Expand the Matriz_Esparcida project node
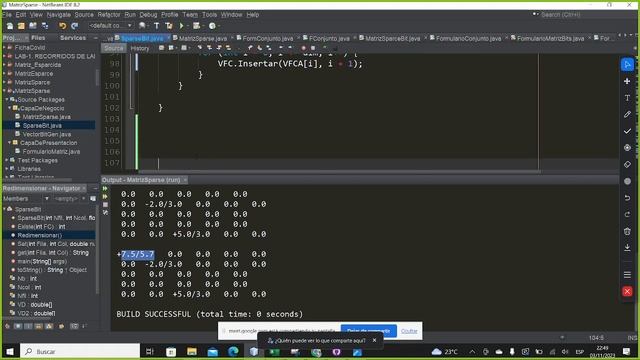This screenshot has height=360, width=640. pyautogui.click(x=4, y=64)
